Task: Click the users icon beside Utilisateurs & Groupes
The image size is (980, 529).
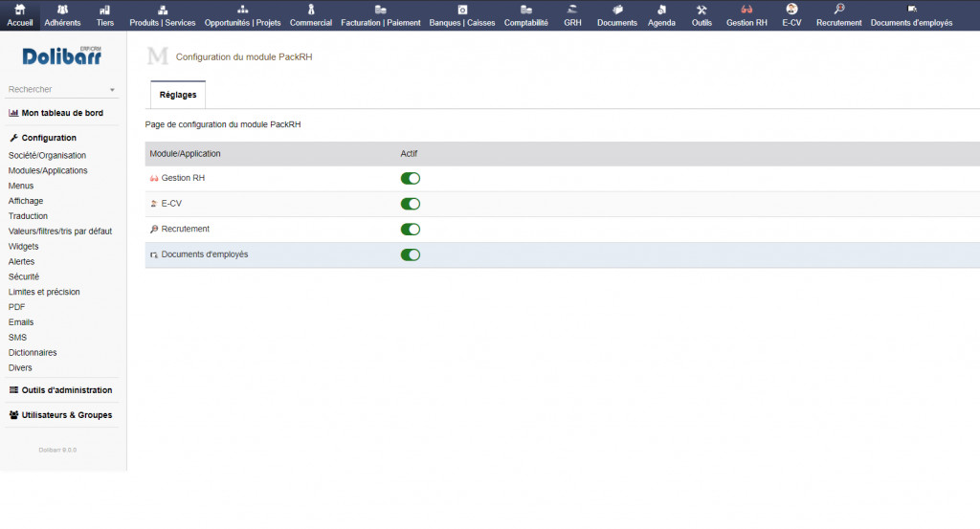Action: (x=13, y=415)
